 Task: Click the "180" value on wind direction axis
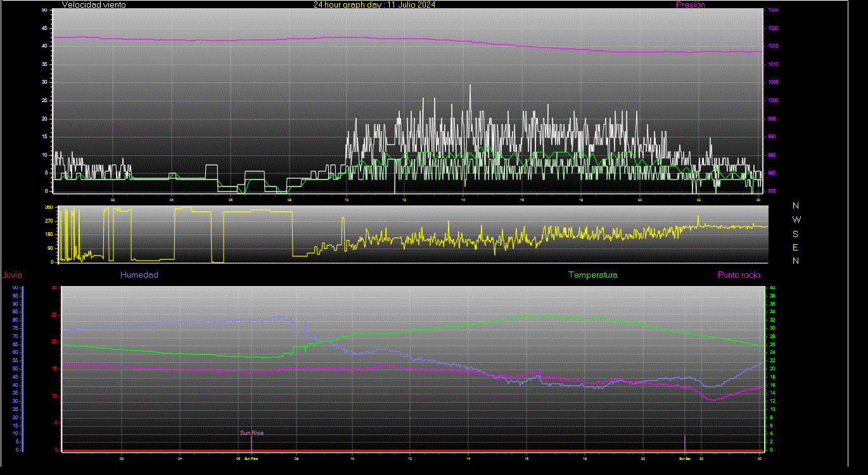click(49, 235)
